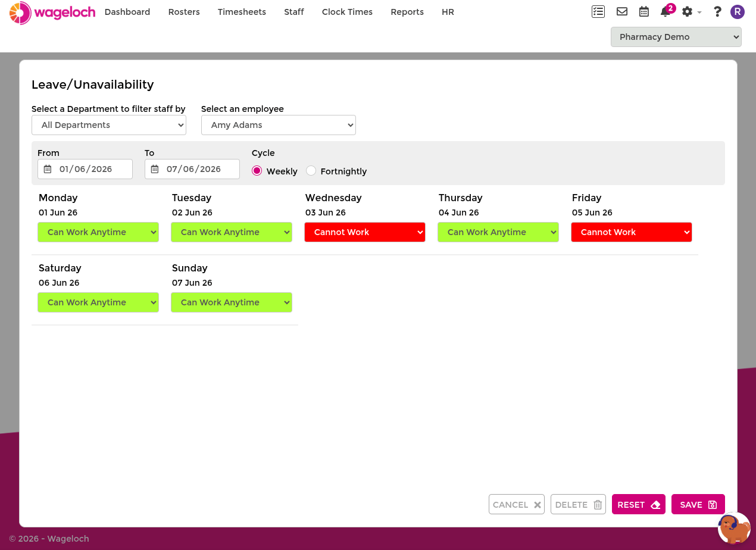The image size is (756, 550).
Task: Click the Delete button
Action: pyautogui.click(x=578, y=504)
